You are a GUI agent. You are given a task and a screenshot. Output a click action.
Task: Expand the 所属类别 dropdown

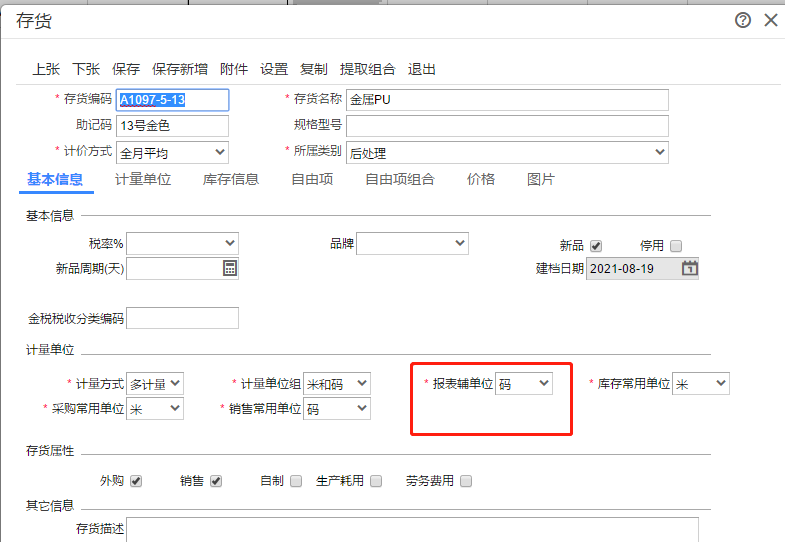[x=507, y=152]
